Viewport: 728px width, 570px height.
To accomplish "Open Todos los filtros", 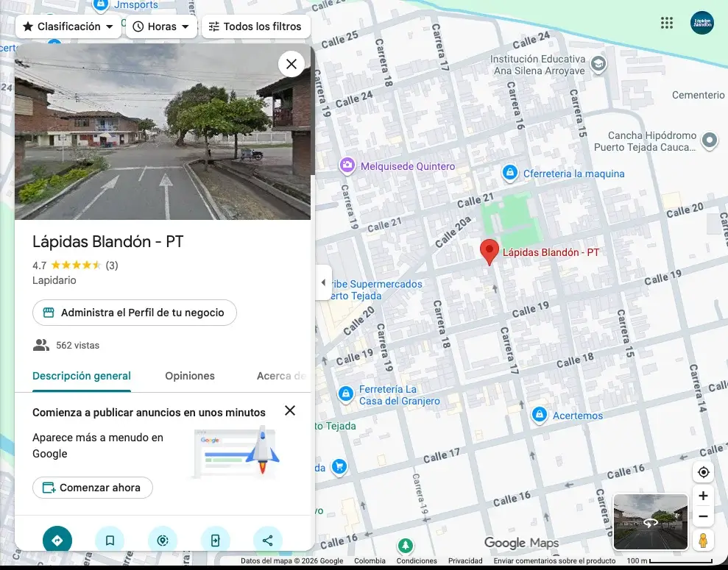I will pyautogui.click(x=256, y=26).
